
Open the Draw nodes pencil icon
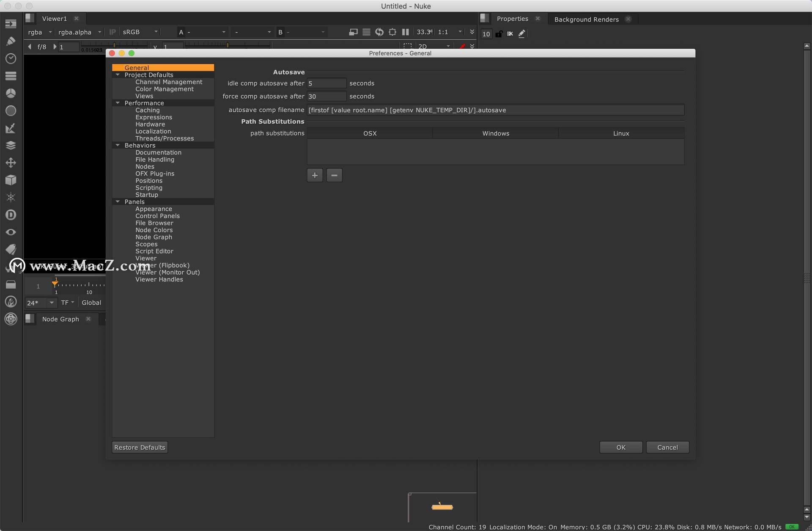(x=11, y=41)
